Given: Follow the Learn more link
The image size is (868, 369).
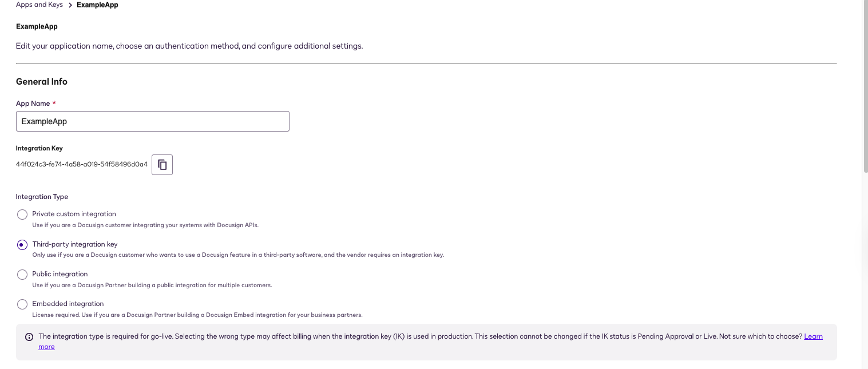Looking at the screenshot, I should click(x=813, y=336).
